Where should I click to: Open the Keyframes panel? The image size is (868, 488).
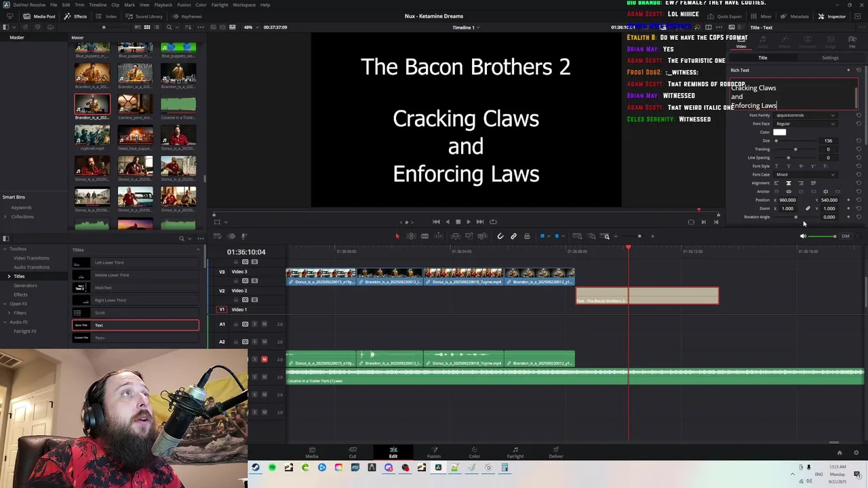187,16
